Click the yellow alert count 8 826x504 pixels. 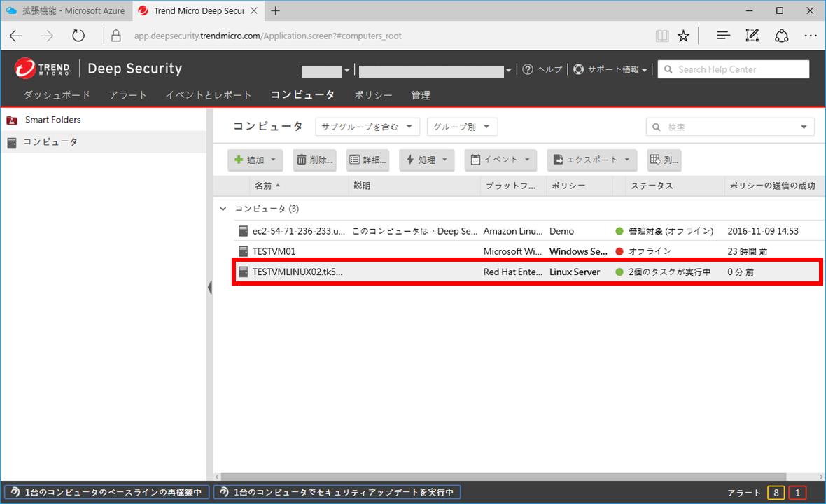coord(776,493)
